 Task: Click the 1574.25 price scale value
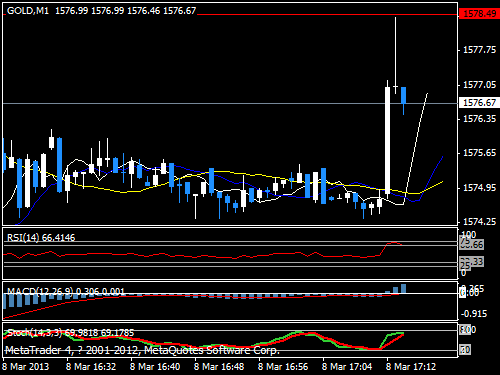[480, 222]
